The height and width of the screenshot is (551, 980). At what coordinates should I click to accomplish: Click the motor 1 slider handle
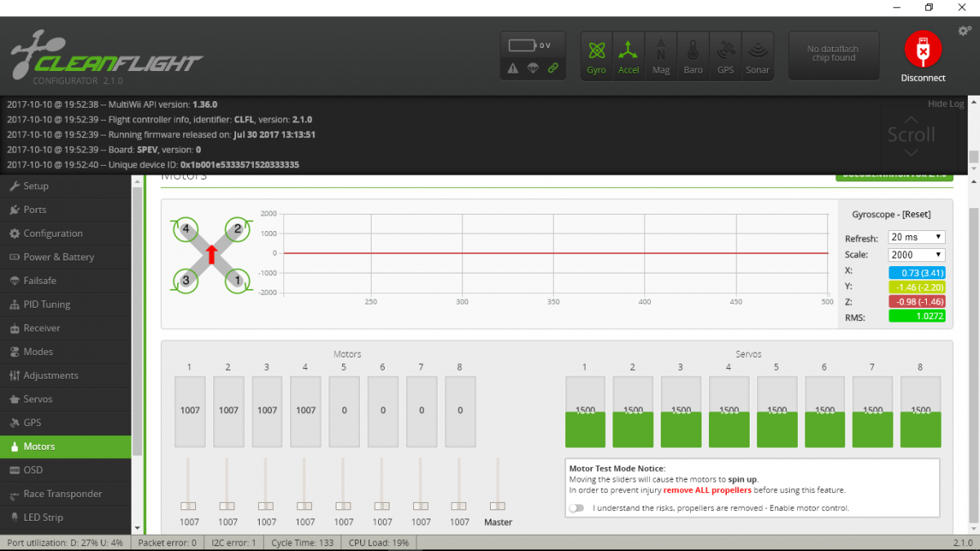(189, 506)
